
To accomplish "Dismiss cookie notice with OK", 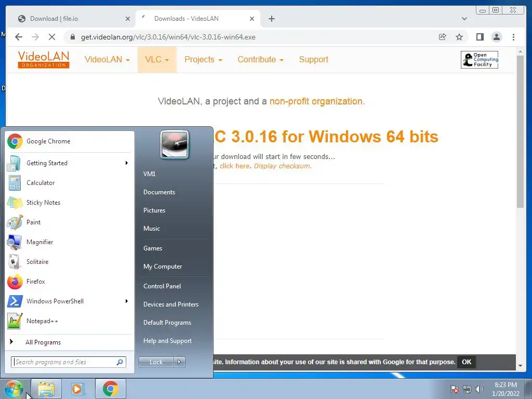I will (466, 362).
